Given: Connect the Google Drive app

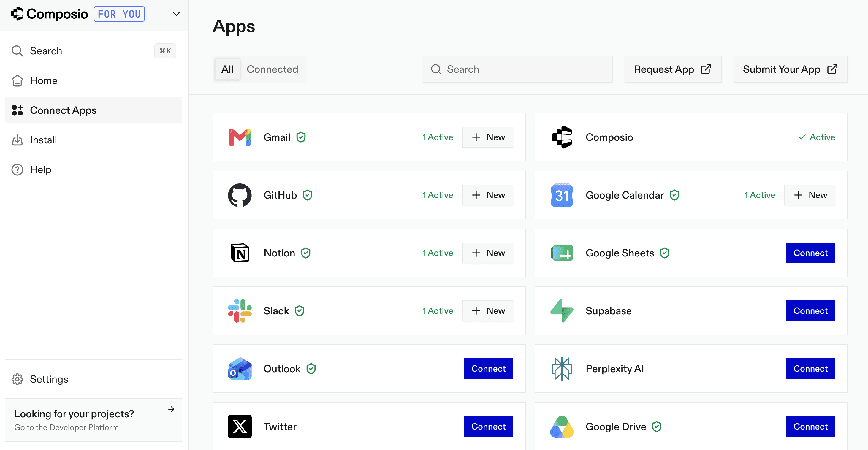Looking at the screenshot, I should [810, 427].
